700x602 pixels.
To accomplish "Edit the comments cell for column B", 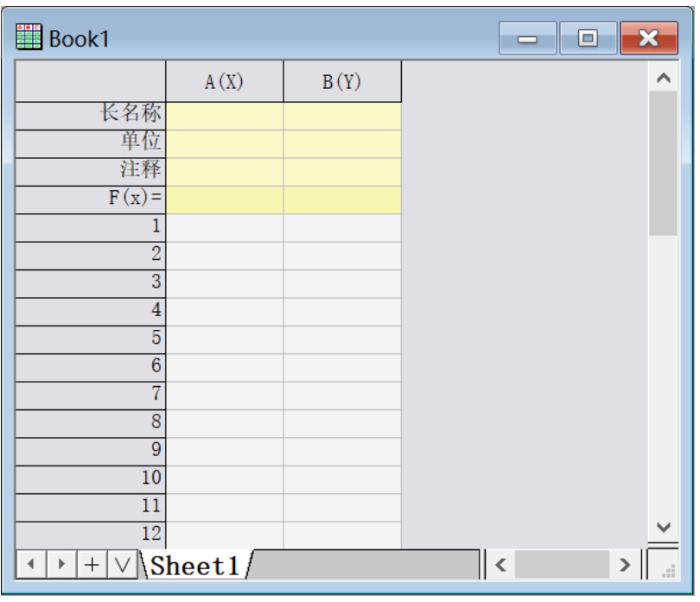I will [x=342, y=172].
